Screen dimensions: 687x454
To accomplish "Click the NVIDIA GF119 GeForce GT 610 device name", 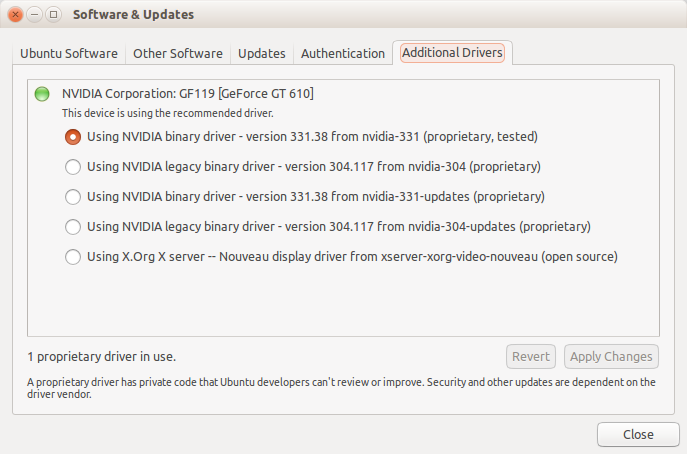I will point(188,94).
